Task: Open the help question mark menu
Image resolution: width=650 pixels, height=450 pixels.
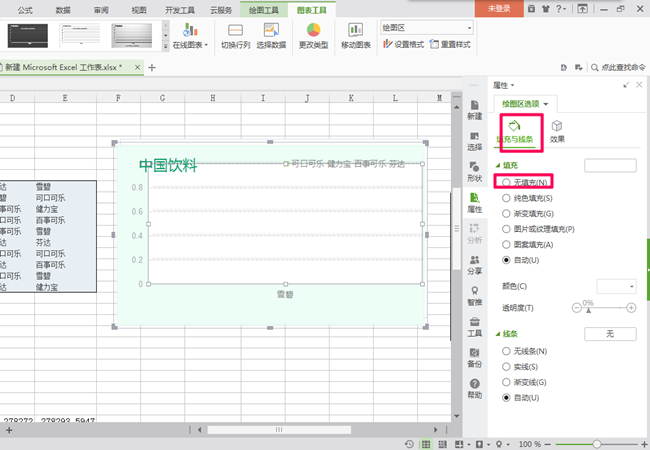Action: (560, 9)
